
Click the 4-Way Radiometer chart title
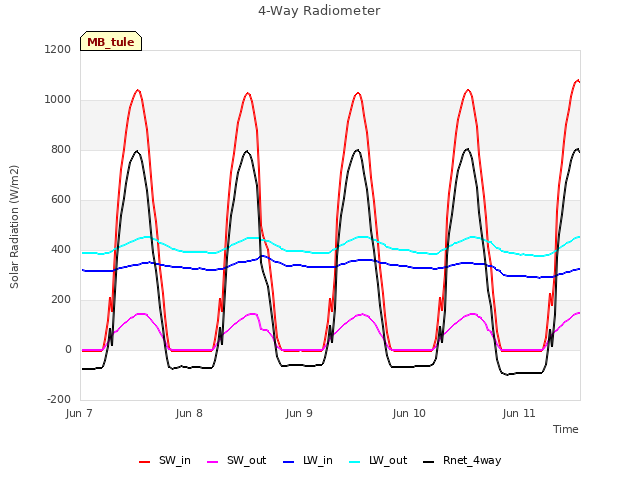click(319, 11)
